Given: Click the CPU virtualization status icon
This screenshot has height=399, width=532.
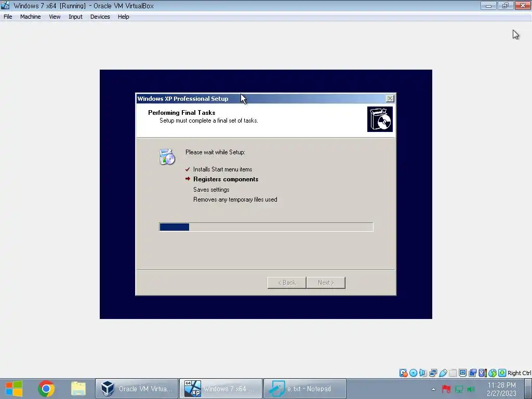Looking at the screenshot, I should point(483,373).
